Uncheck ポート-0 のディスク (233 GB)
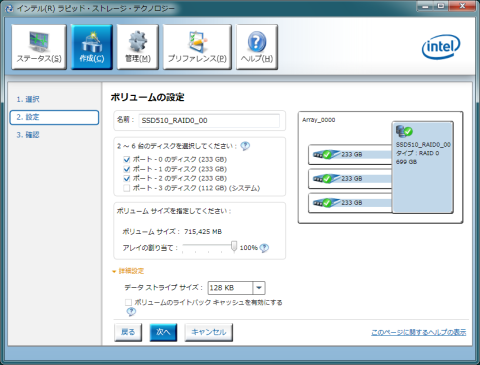The width and height of the screenshot is (480, 365). (x=127, y=159)
